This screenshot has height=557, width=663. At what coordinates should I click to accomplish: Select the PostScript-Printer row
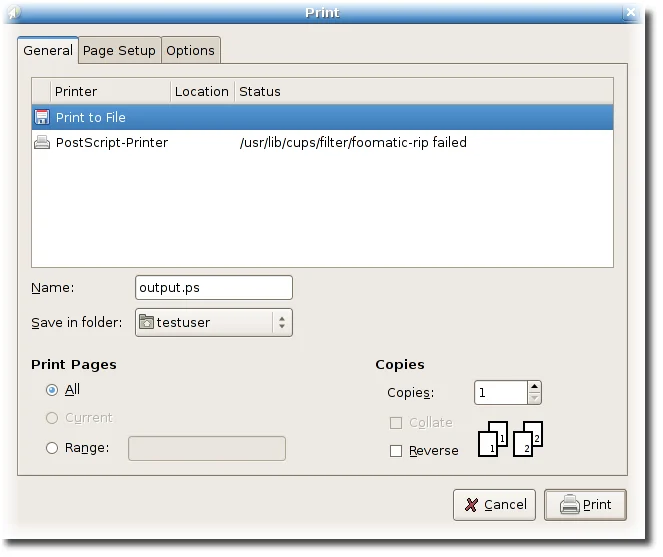coord(322,143)
